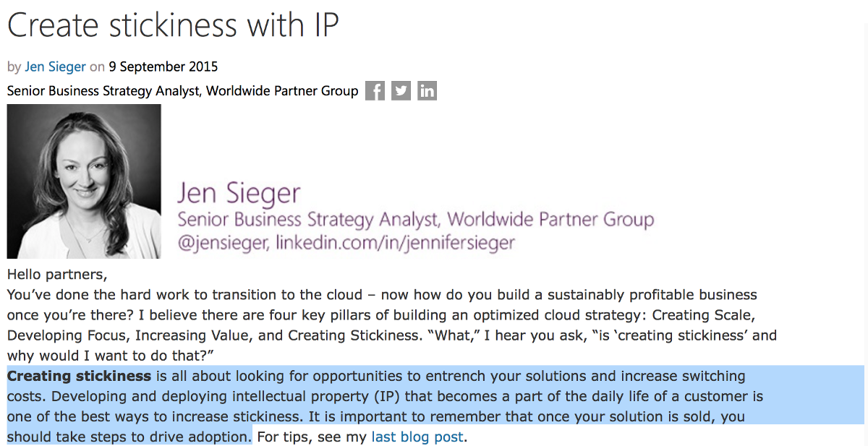The height and width of the screenshot is (446, 868).
Task: Click the "Hello partners," greeting line
Action: (x=57, y=275)
